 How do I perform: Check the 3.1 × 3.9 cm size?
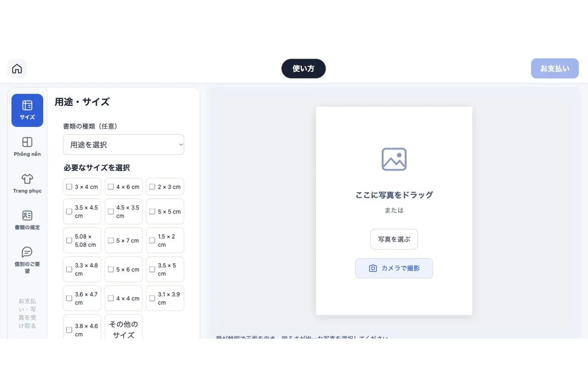tap(152, 298)
